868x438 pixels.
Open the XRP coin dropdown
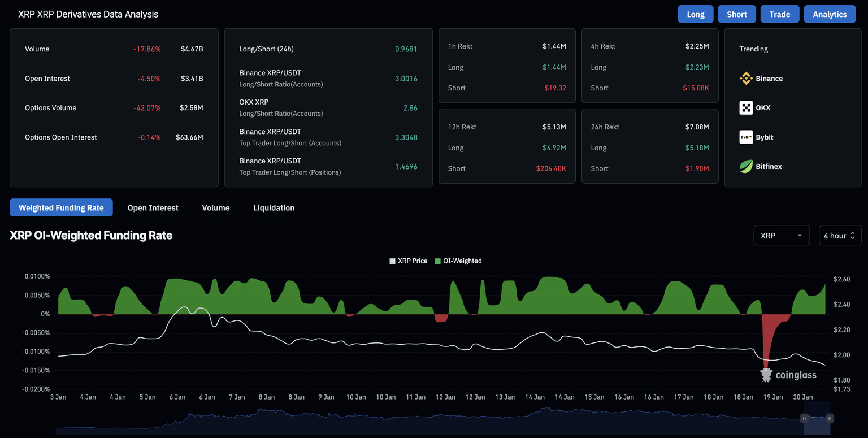[x=781, y=236]
